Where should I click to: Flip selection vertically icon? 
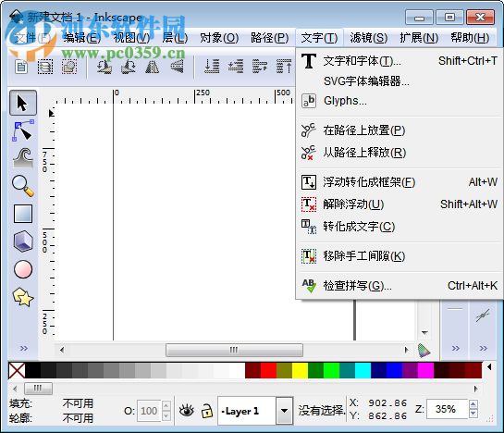point(177,68)
